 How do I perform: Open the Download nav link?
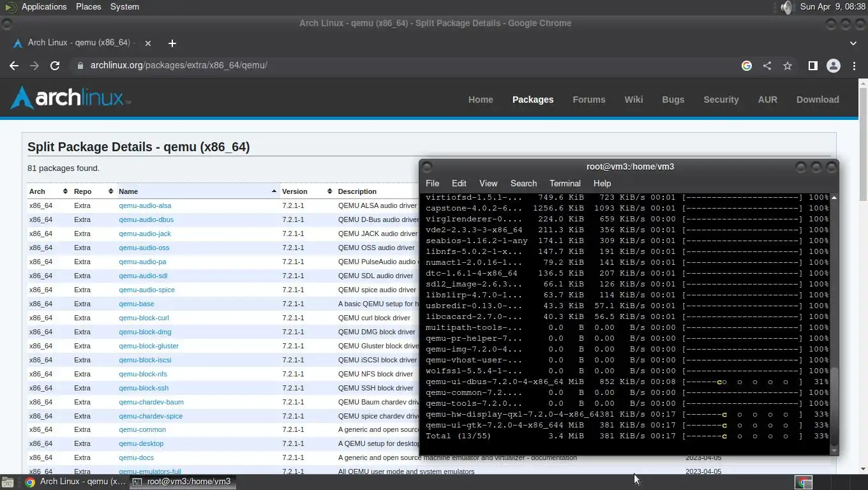818,100
